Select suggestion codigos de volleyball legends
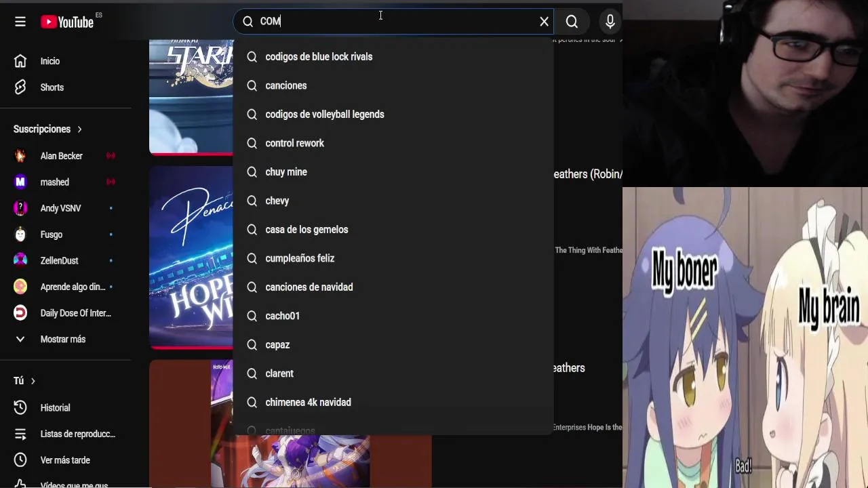Viewport: 868px width, 488px height. (x=393, y=115)
